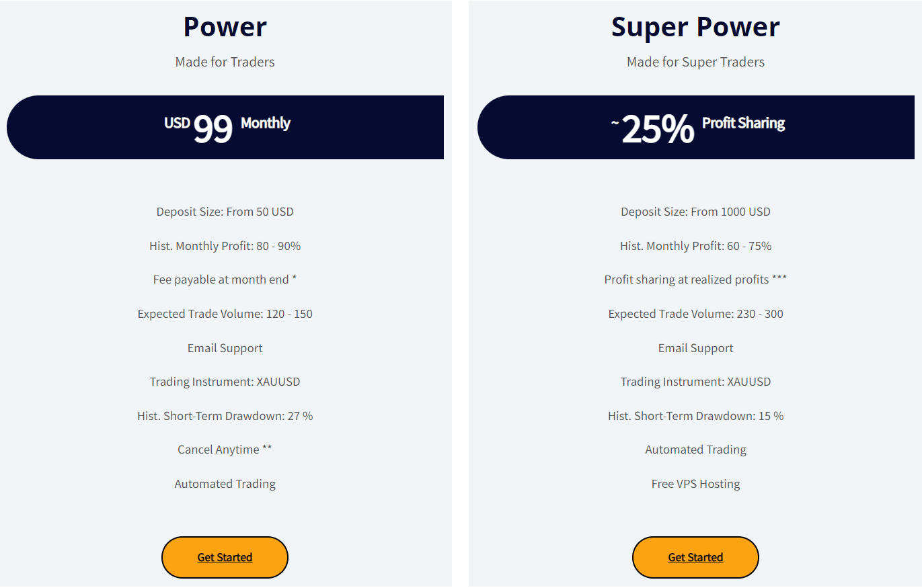
Task: Click 'Hist. Monthly Profit: 80 - 90%' text
Action: 225,246
